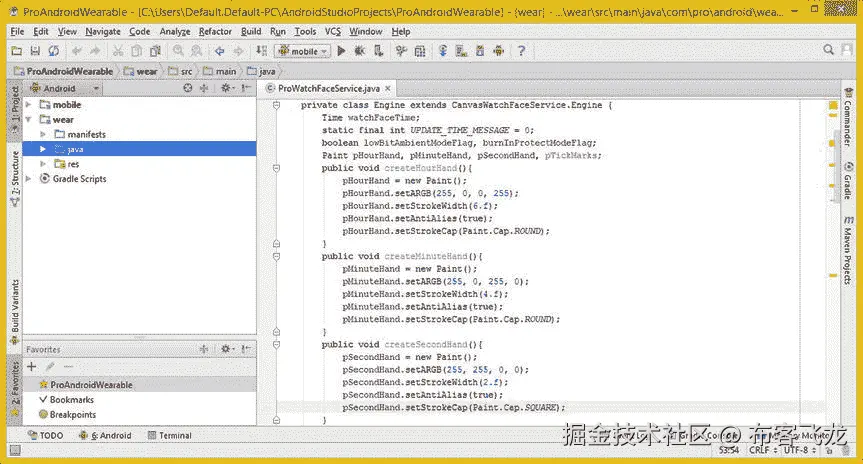The image size is (863, 464).
Task: Click the Copy icon in toolbar
Action: (136, 51)
